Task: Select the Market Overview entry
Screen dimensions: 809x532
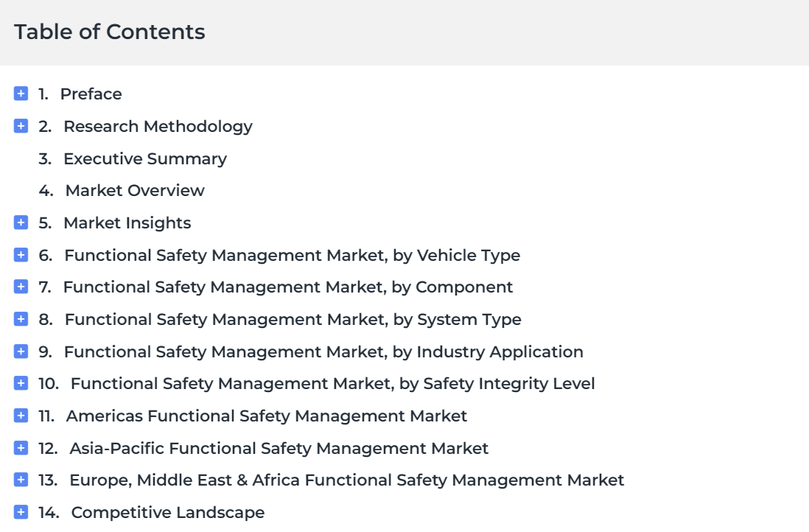Action: click(135, 190)
